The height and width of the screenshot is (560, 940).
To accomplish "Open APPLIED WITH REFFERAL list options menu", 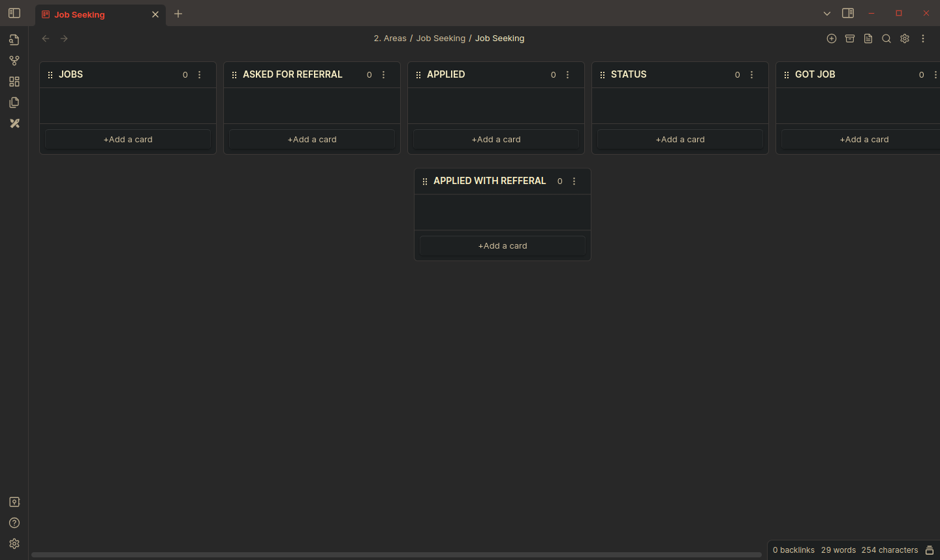I will click(x=574, y=181).
